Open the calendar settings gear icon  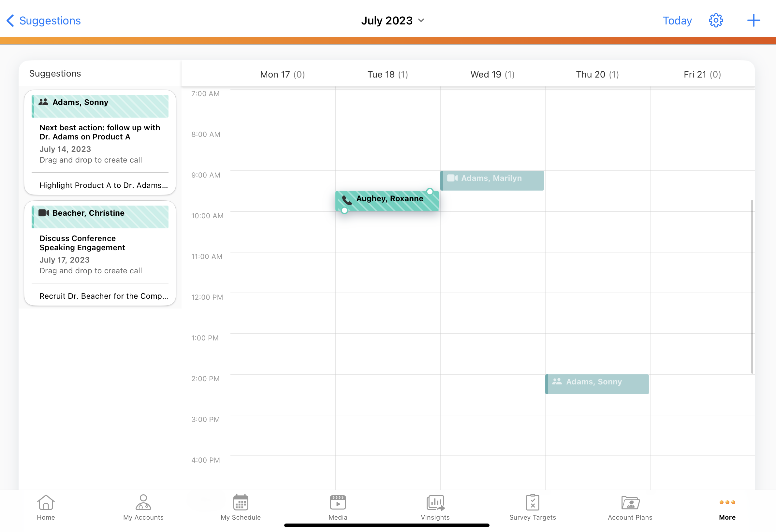pos(716,21)
